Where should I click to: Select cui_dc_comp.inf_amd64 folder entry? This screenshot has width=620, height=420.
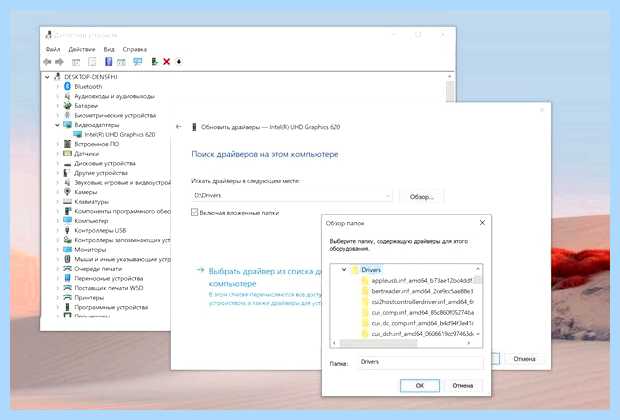(x=422, y=324)
